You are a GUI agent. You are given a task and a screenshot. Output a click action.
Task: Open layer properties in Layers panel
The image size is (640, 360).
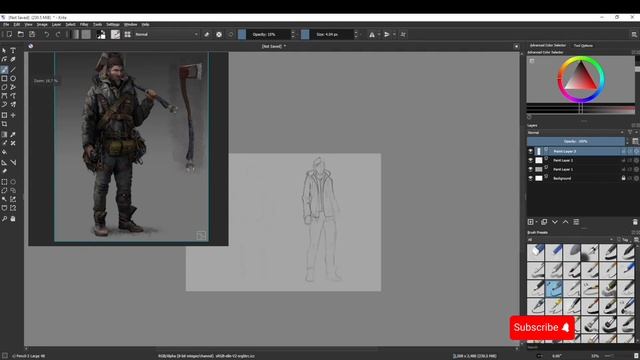click(576, 222)
